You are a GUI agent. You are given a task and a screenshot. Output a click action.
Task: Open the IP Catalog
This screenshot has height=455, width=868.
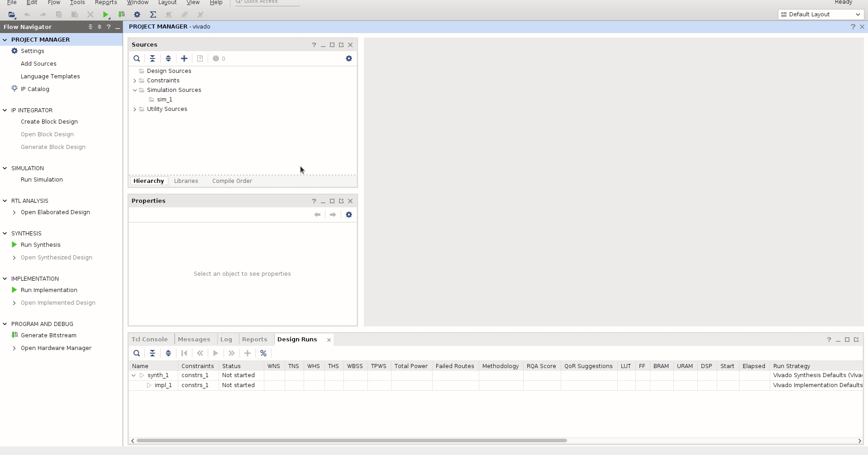pyautogui.click(x=35, y=89)
